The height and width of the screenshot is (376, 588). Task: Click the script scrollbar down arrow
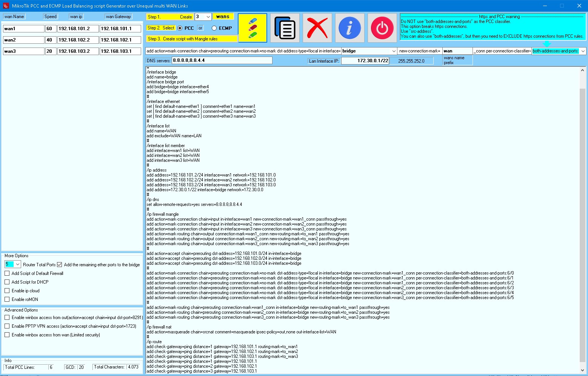[x=582, y=370]
